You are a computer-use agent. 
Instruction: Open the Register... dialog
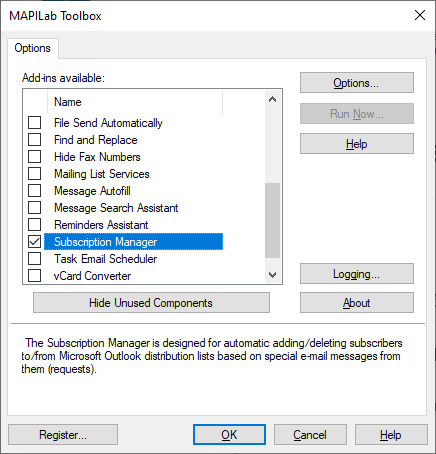(63, 435)
